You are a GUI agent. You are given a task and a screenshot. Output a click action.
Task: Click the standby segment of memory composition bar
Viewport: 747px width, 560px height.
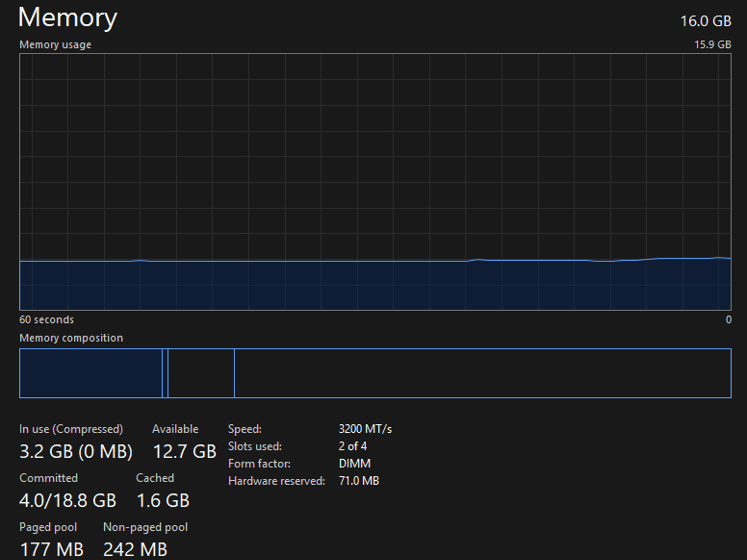click(201, 373)
